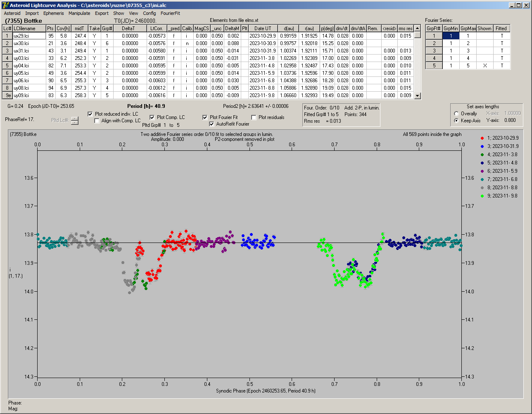Select row header 1 in lightcurve table
Screen dimensions: 532x414
tap(7, 36)
